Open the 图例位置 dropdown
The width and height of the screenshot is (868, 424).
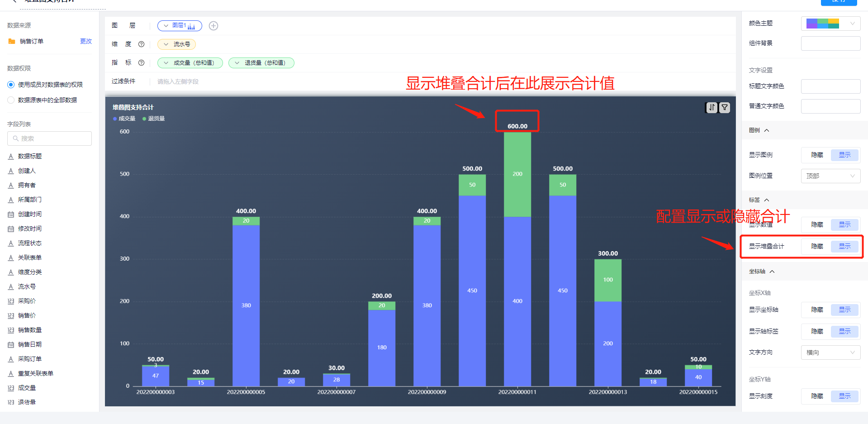coord(830,176)
